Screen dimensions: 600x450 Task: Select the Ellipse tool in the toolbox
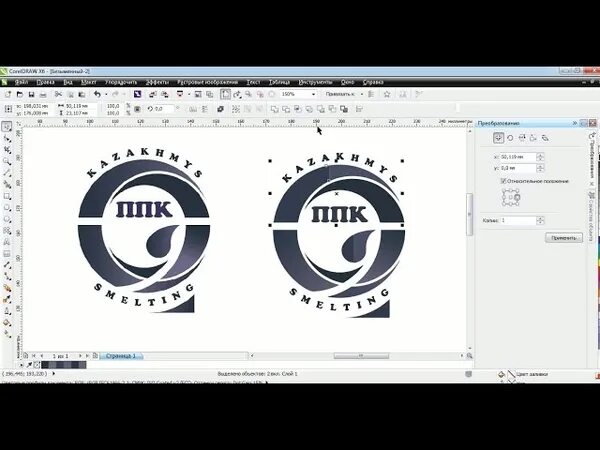(x=7, y=207)
